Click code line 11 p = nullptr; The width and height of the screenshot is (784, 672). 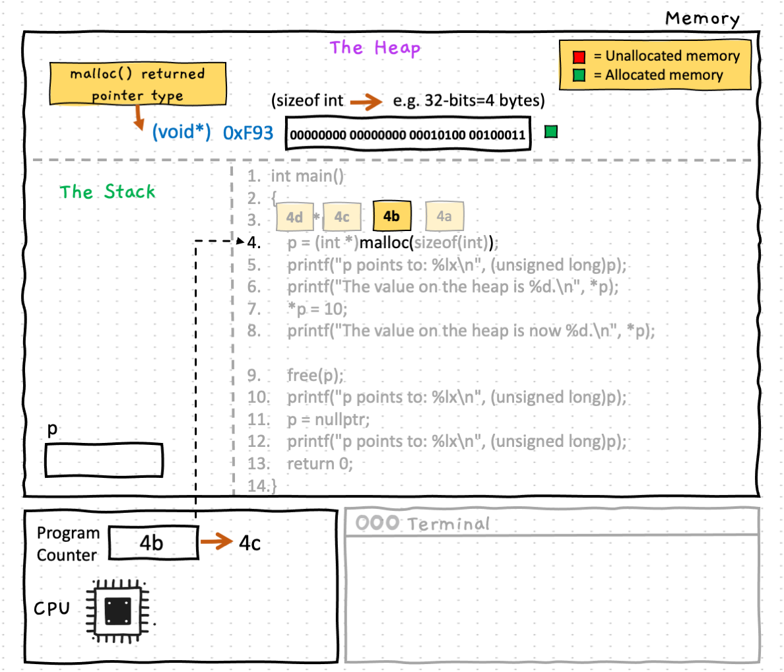pyautogui.click(x=308, y=419)
